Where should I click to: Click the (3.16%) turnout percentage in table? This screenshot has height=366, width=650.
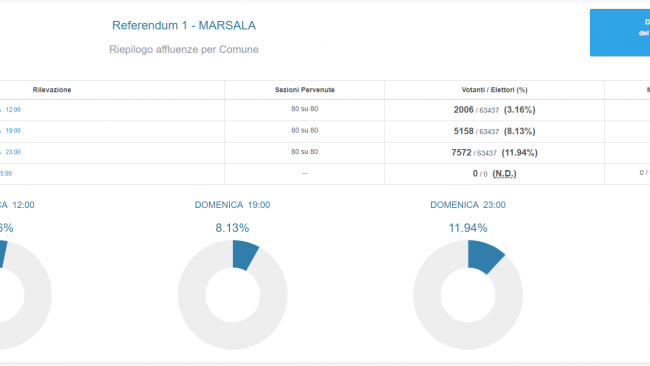click(519, 110)
